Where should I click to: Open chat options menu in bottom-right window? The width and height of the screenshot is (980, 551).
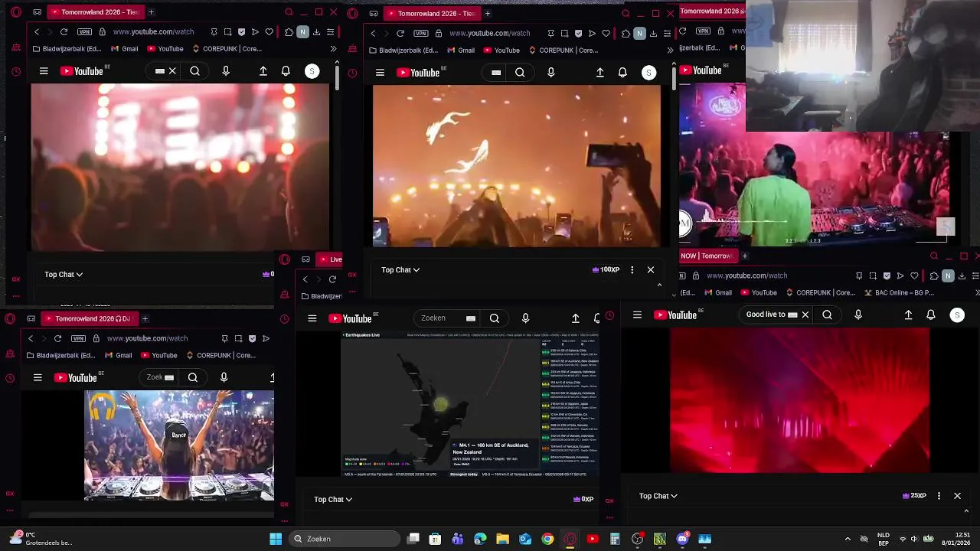coord(939,496)
